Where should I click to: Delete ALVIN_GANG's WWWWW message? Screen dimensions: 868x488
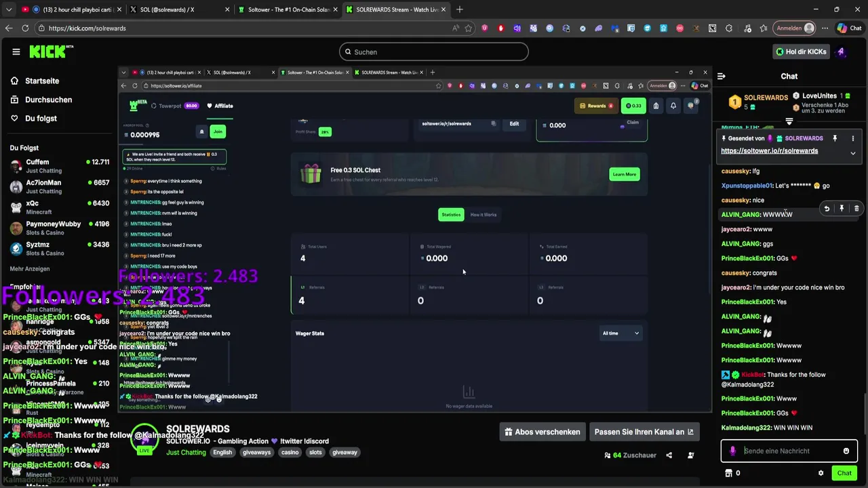click(856, 209)
